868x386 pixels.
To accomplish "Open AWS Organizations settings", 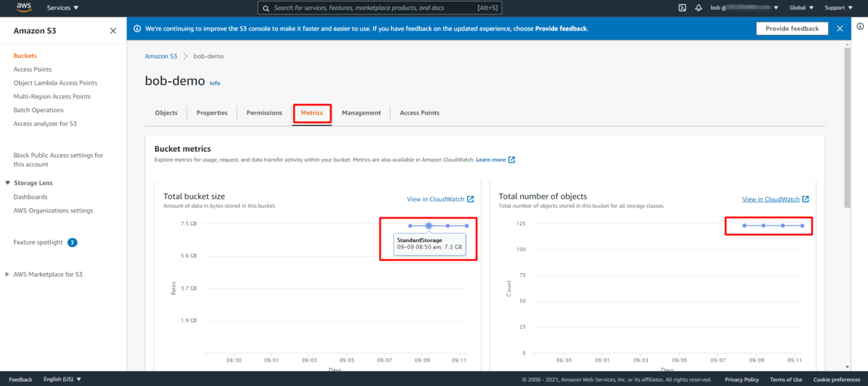I will [x=54, y=210].
